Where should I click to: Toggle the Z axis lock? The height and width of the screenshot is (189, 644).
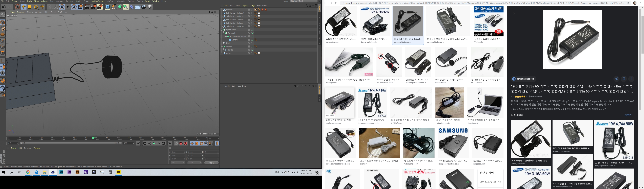coord(74,7)
